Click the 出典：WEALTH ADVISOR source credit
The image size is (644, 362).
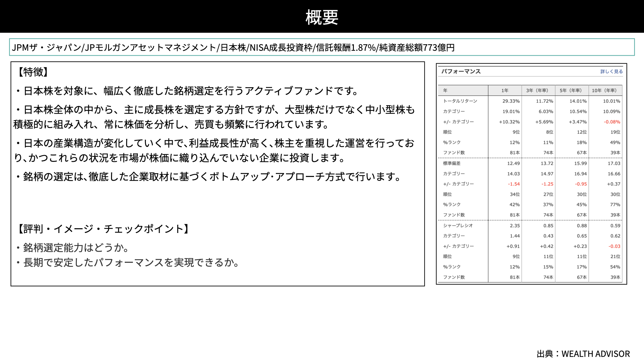click(583, 354)
